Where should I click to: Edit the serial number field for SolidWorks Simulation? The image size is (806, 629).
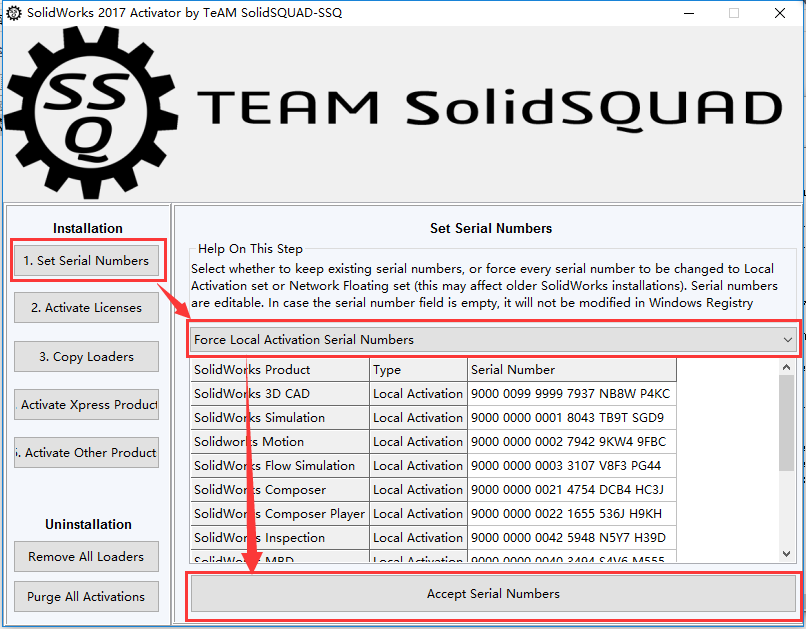coord(572,418)
